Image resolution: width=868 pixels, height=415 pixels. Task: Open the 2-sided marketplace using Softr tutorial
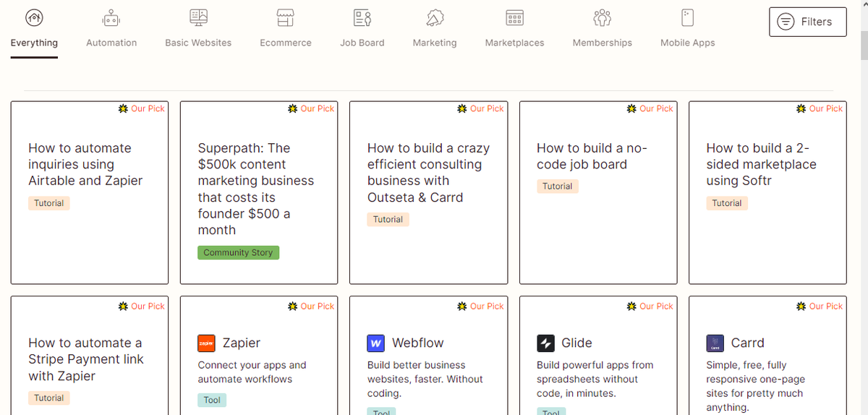click(761, 164)
